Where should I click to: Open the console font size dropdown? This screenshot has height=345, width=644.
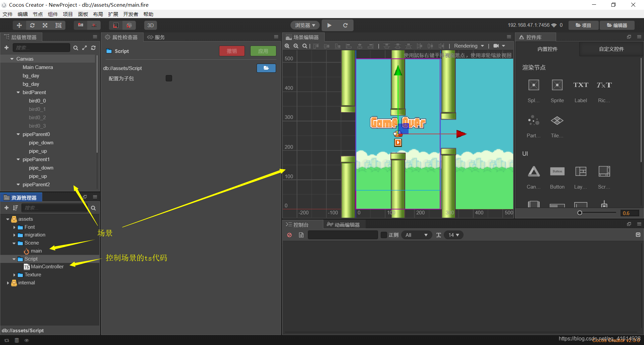click(x=453, y=235)
